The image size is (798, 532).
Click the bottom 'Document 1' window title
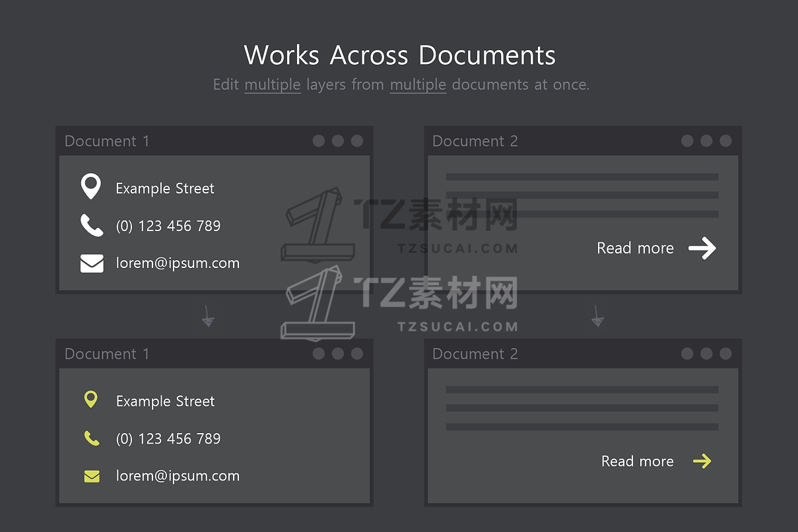[107, 354]
